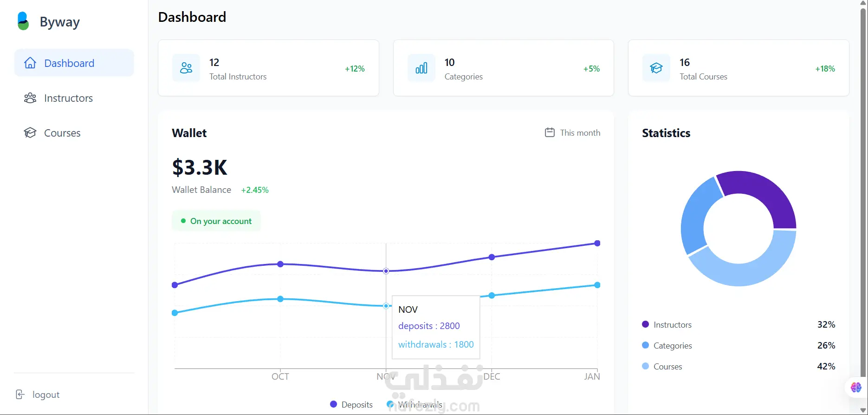Click the Courses graduation cap sidebar icon
Viewport: 868px width, 415px height.
[x=30, y=133]
